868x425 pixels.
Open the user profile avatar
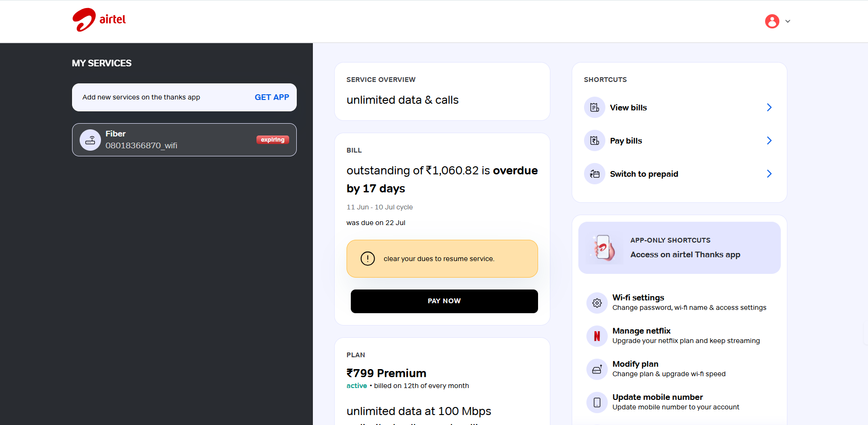(x=772, y=21)
